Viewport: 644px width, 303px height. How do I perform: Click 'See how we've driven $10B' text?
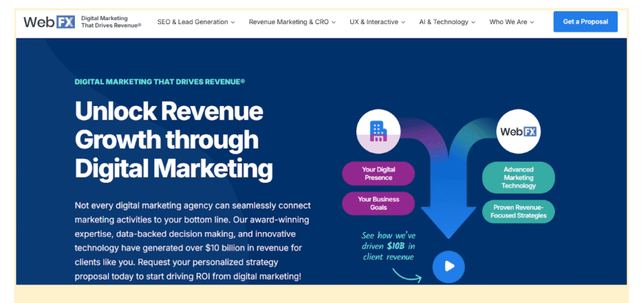(388, 245)
